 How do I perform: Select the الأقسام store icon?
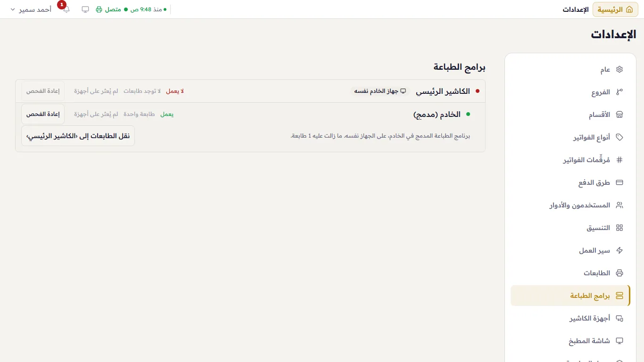(x=619, y=115)
